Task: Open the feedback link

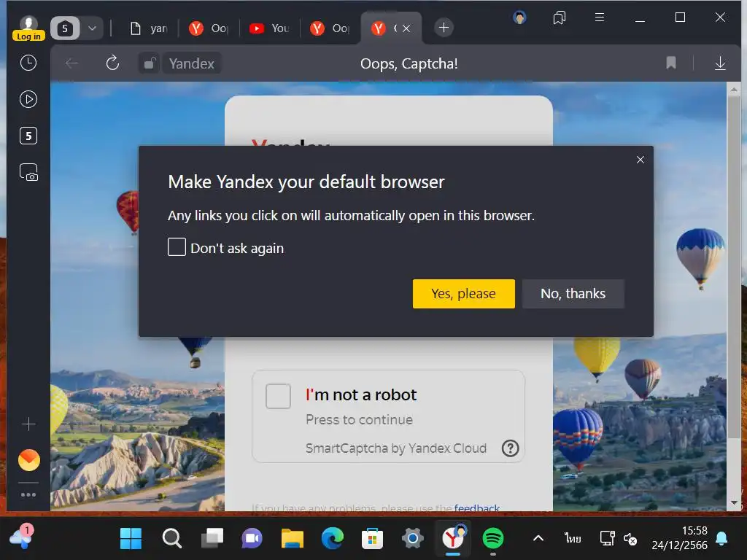Action: (477, 507)
